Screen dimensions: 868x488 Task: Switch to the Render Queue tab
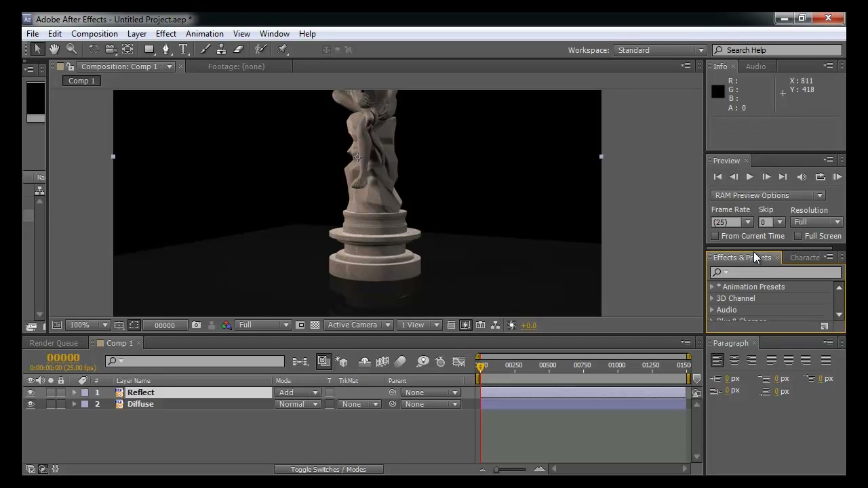click(54, 343)
